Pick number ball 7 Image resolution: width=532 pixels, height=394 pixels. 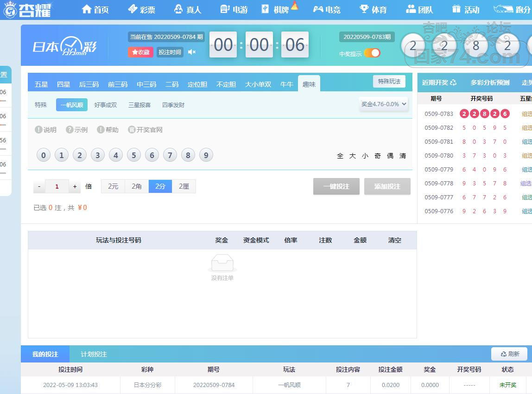(170, 155)
